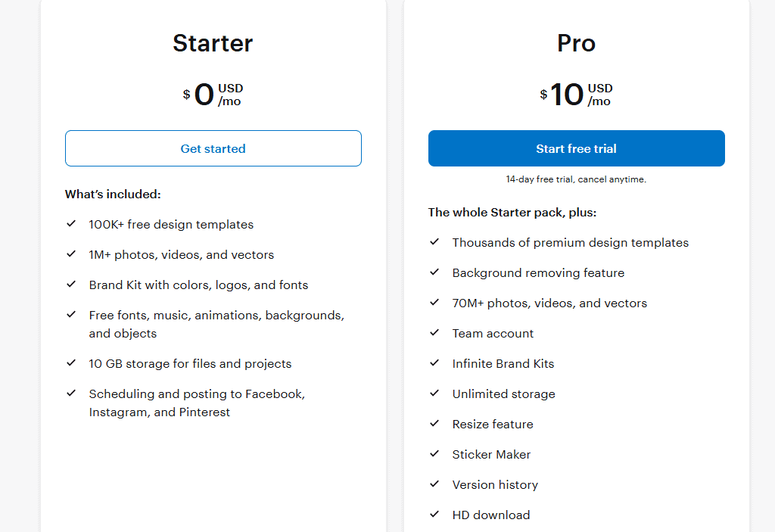Click the checkmark beside 100K+ free design templates
Viewport: 775px width, 532px height.
pos(71,224)
